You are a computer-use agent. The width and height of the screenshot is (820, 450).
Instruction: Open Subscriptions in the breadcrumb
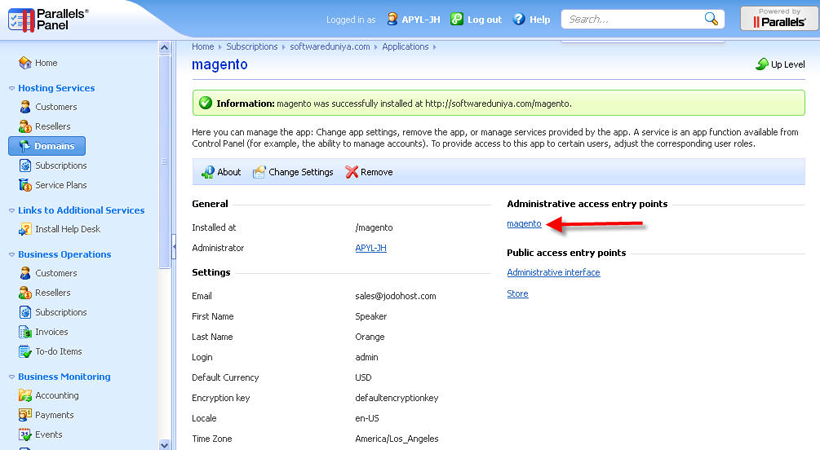tap(252, 47)
